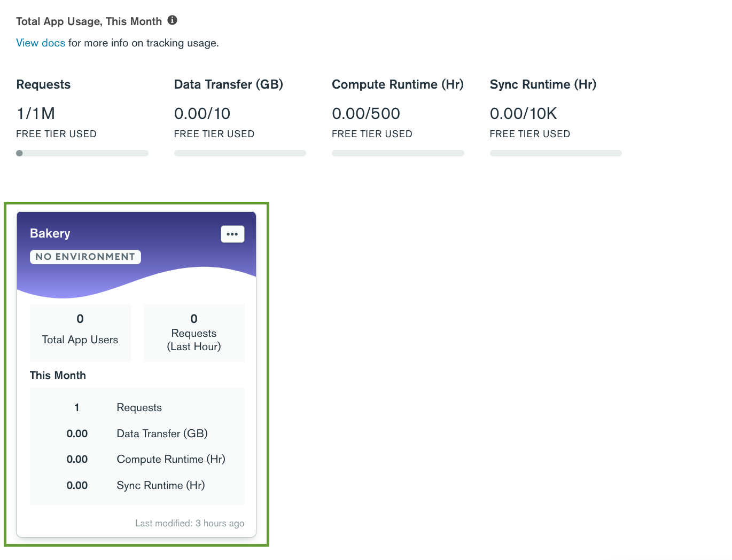Click the Last modified timestamp
This screenshot has width=732, height=560.
[190, 523]
